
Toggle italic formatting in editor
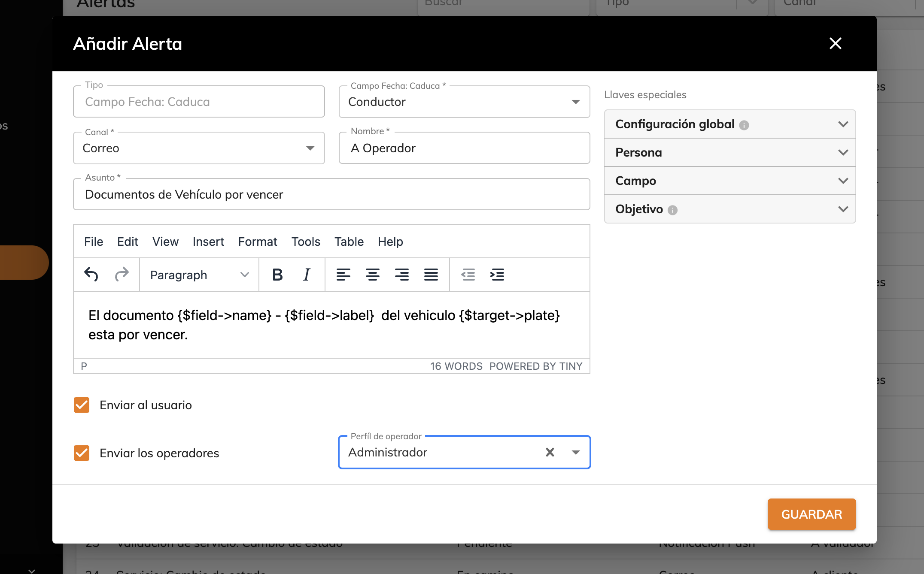pos(307,275)
